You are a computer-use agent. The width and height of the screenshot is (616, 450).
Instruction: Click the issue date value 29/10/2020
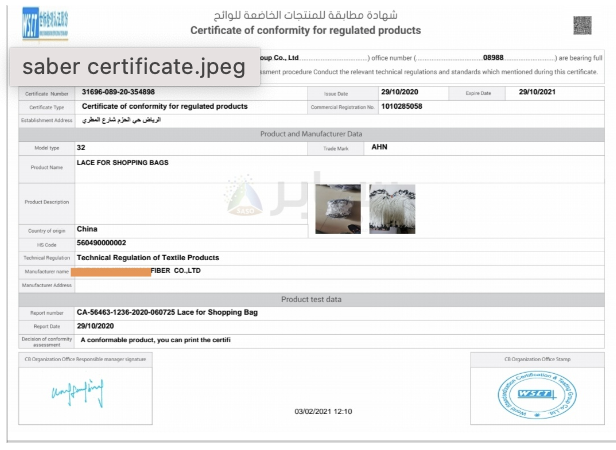point(400,92)
